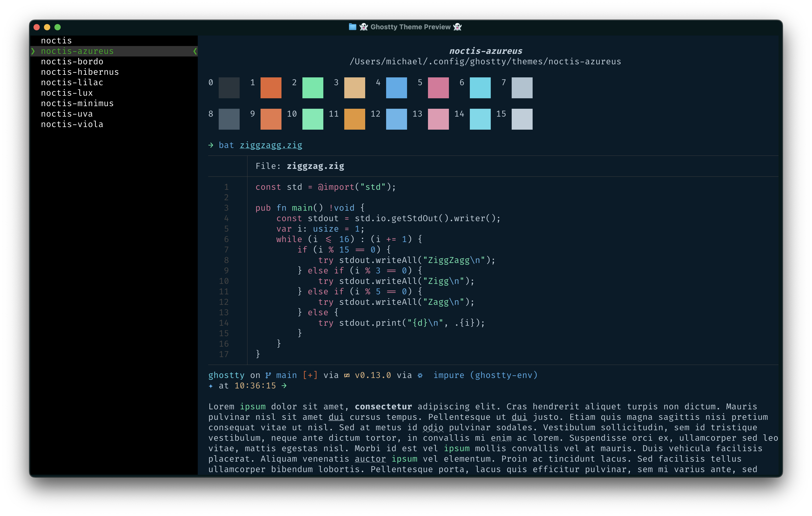Click the v0.13.0 version text
This screenshot has height=516, width=812.
[373, 375]
